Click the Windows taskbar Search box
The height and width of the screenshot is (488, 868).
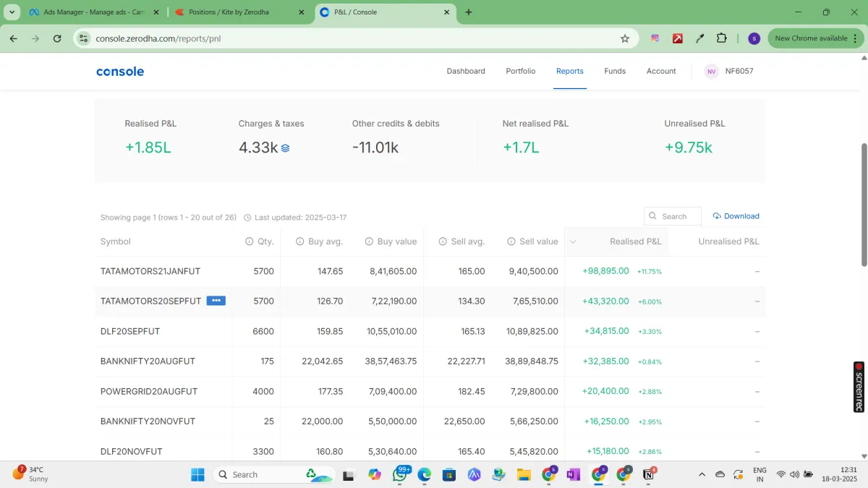click(x=273, y=474)
